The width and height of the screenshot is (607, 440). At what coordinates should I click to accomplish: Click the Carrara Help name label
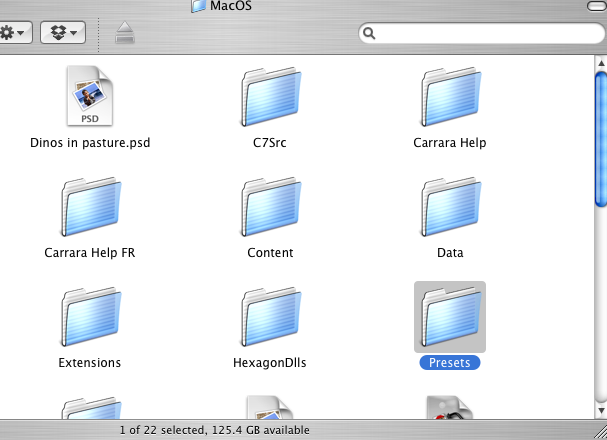click(450, 143)
